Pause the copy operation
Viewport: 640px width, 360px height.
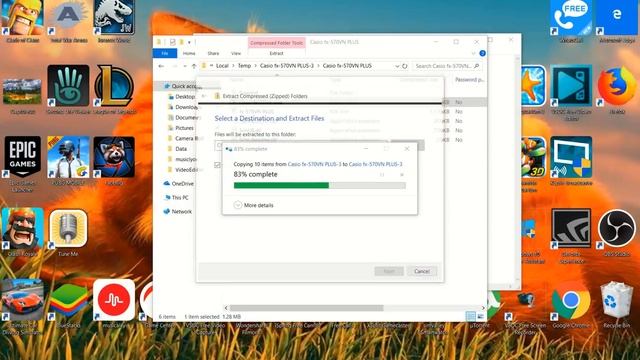tap(382, 175)
